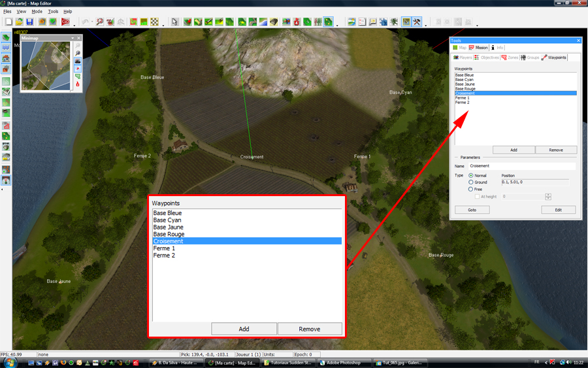Screen dimensions: 588x368
Task: Expand toolbar overflow arrow after waypoints tool
Action: tap(337, 25)
